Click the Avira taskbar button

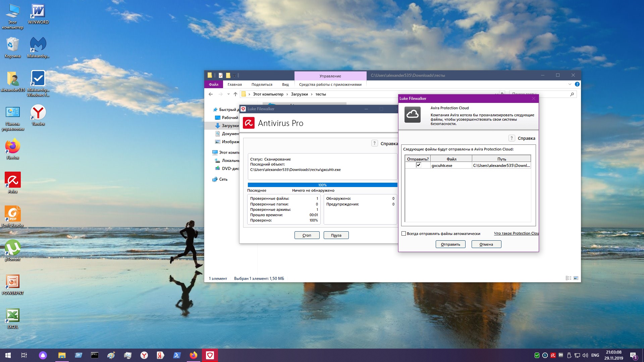210,355
